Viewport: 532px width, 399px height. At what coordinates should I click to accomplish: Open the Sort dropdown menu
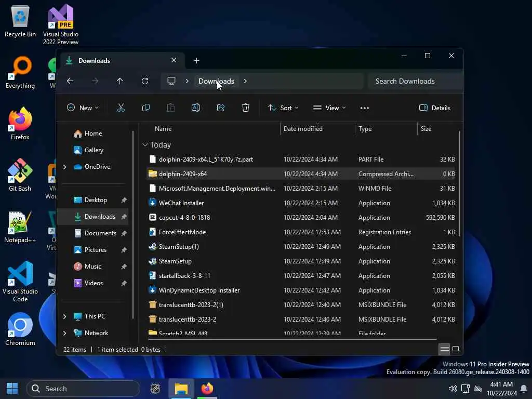point(283,108)
